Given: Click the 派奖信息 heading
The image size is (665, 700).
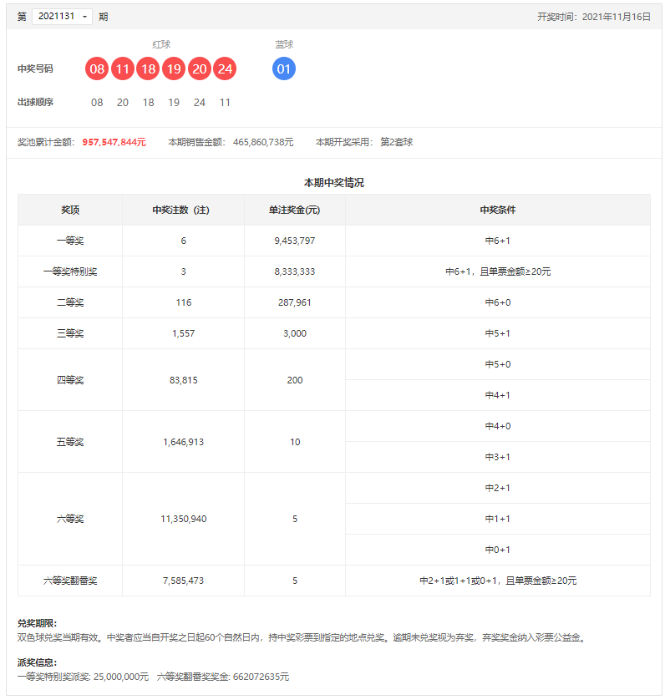Looking at the screenshot, I should coord(37,662).
